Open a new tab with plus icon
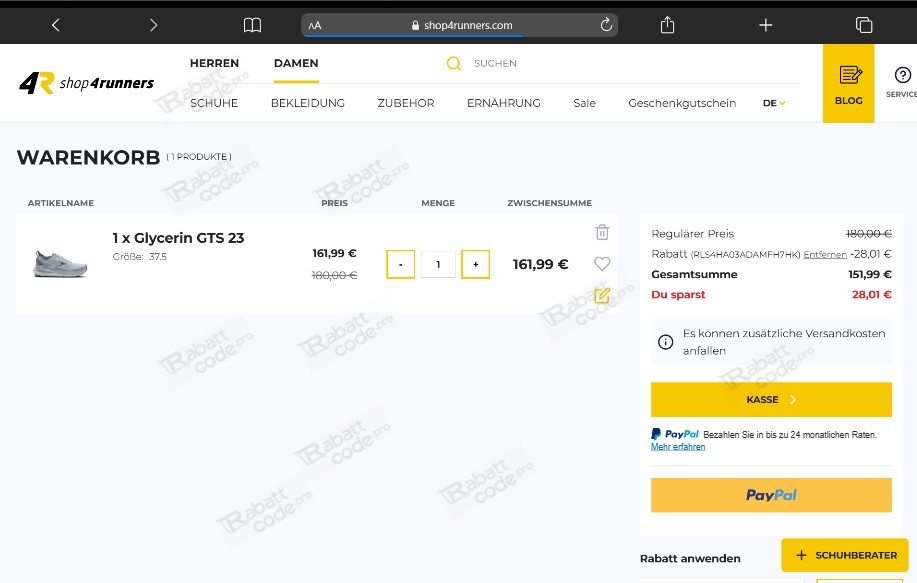917x583 pixels. tap(766, 25)
